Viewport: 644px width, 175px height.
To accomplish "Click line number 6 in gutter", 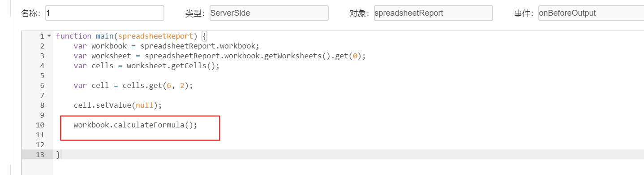I will [x=42, y=85].
